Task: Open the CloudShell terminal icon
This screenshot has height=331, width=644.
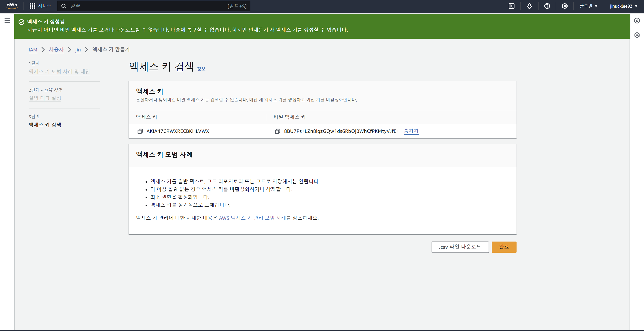Action: (511, 6)
